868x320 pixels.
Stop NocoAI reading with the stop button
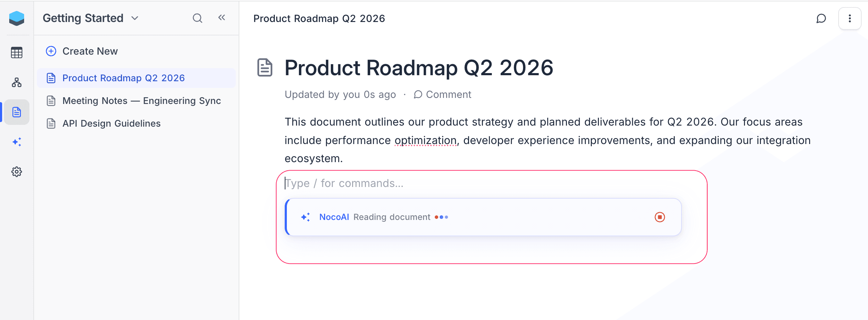pyautogui.click(x=660, y=217)
